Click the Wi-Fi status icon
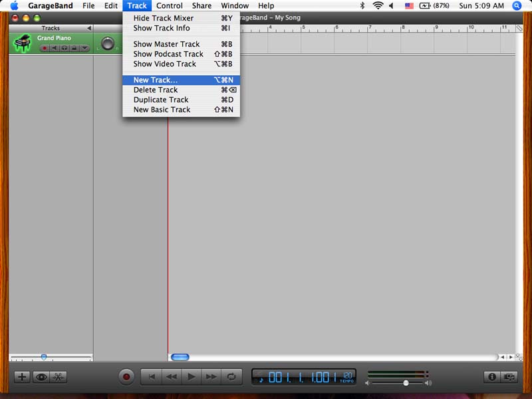532x399 pixels. click(378, 6)
